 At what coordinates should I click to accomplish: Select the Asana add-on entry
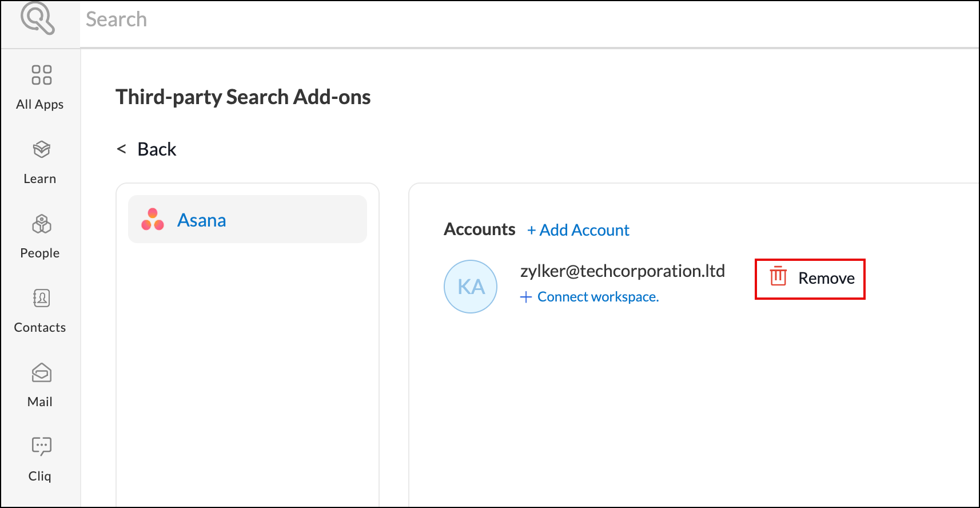pyautogui.click(x=247, y=220)
